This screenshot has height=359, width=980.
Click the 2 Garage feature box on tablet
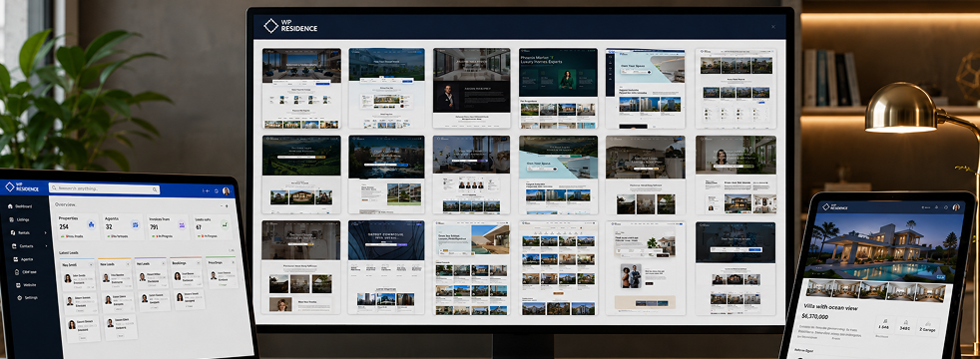click(927, 326)
